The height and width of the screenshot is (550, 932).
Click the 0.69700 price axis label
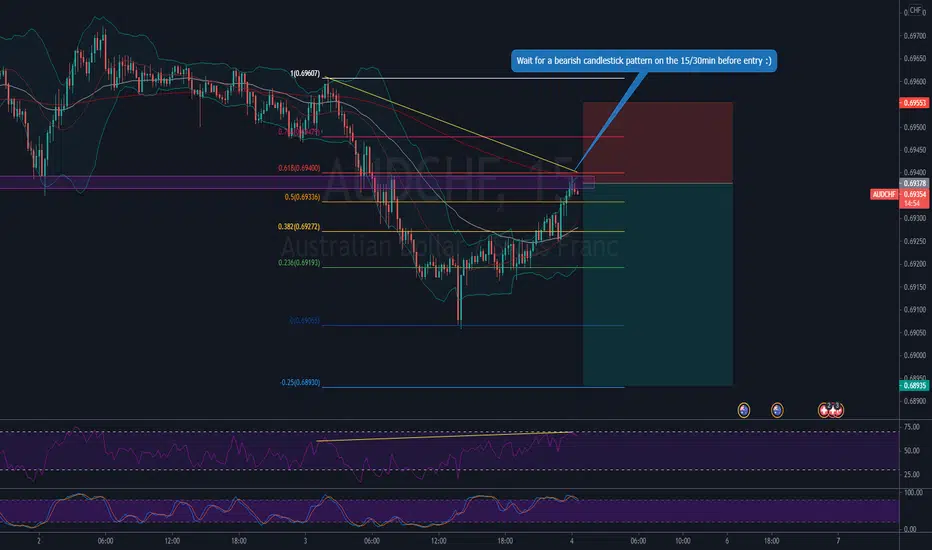914,36
